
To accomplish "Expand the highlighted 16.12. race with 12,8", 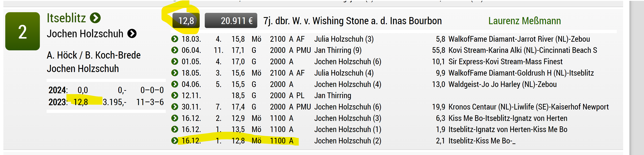I will tap(175, 141).
